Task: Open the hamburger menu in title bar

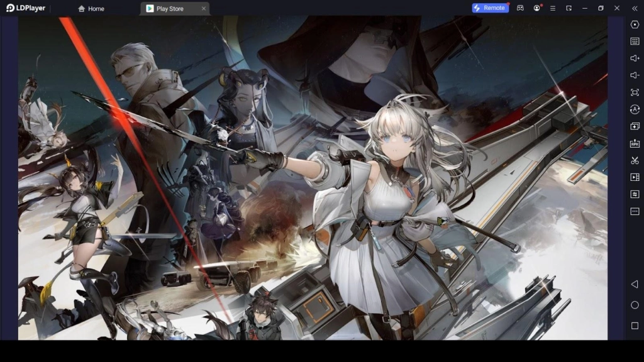Action: pyautogui.click(x=553, y=8)
